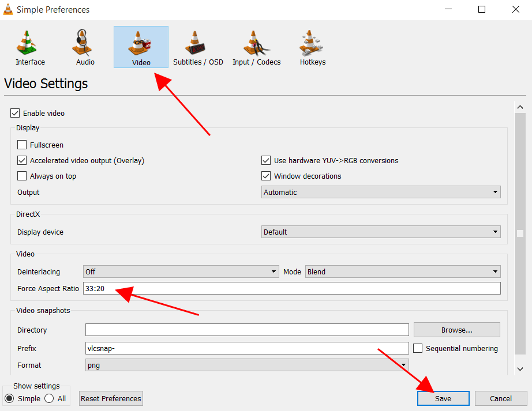Click the Reset Preferences button
The width and height of the screenshot is (532, 411).
coord(111,398)
